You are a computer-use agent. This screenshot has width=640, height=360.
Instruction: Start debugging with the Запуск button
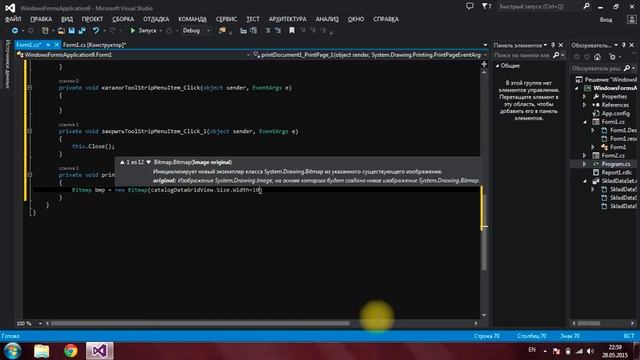pyautogui.click(x=143, y=31)
